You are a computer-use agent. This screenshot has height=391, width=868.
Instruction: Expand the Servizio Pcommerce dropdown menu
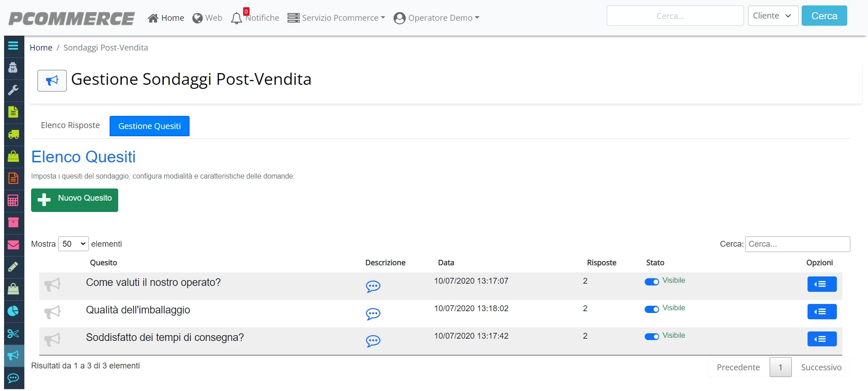(x=336, y=18)
